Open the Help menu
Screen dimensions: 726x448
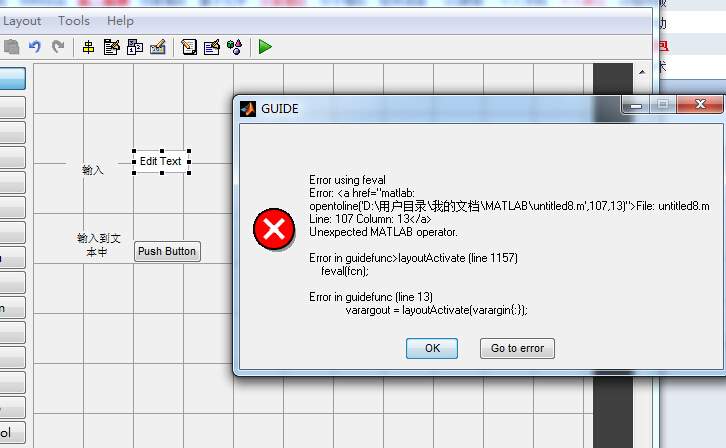click(x=120, y=21)
